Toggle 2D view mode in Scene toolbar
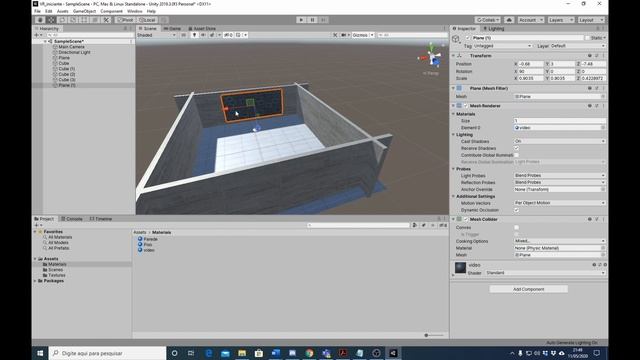The width and height of the screenshot is (640, 360). point(183,35)
